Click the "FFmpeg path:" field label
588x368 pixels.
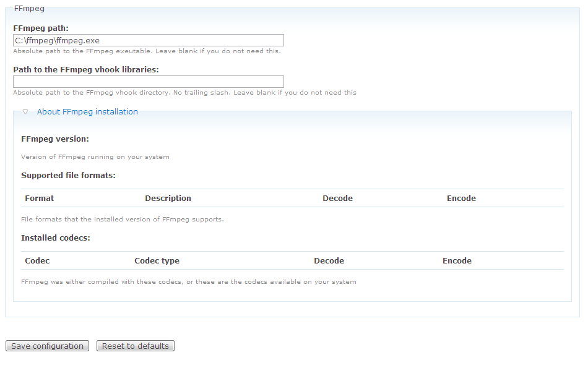[41, 28]
